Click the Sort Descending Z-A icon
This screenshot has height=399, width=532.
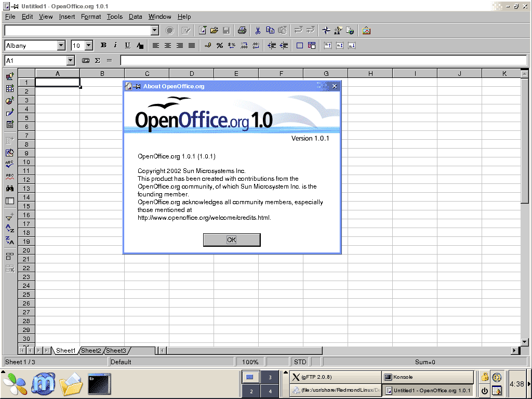click(x=10, y=241)
